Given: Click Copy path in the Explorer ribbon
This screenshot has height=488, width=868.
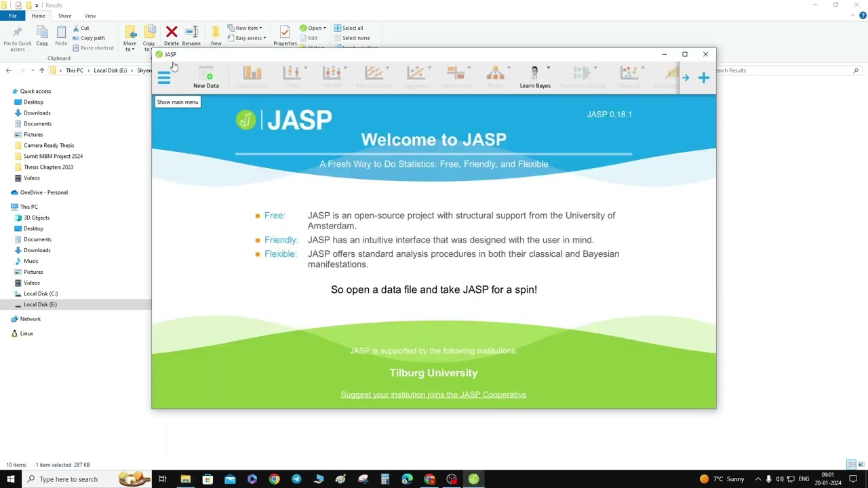Looking at the screenshot, I should pos(88,38).
